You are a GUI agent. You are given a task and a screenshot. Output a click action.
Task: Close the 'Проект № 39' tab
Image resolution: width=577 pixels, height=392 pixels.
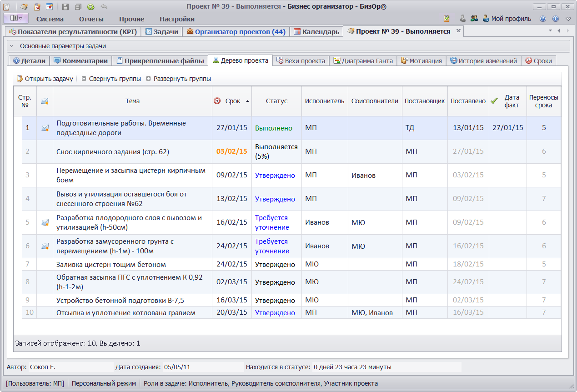tap(458, 31)
